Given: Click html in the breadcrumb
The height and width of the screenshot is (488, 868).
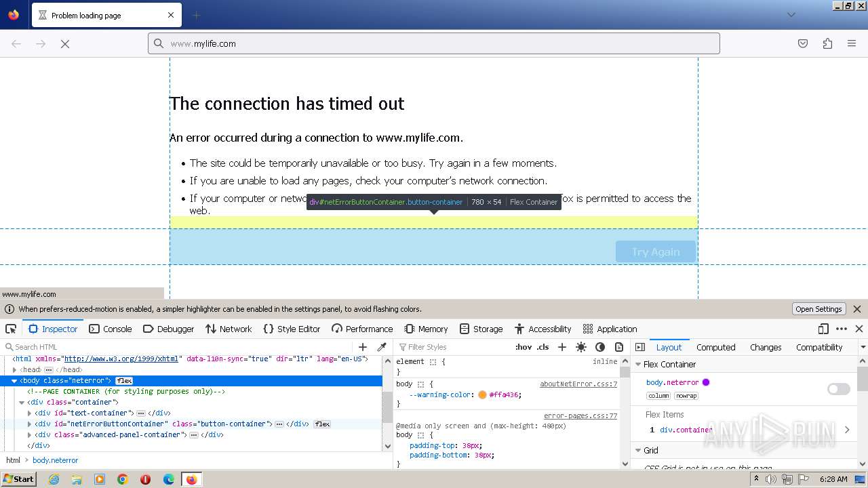Looking at the screenshot, I should click(13, 460).
